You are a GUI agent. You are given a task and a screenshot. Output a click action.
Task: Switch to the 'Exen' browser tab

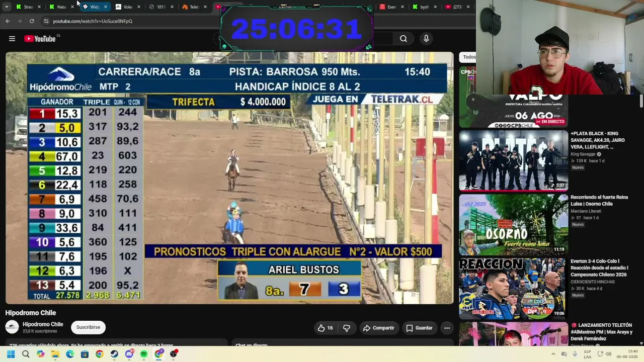391,7
